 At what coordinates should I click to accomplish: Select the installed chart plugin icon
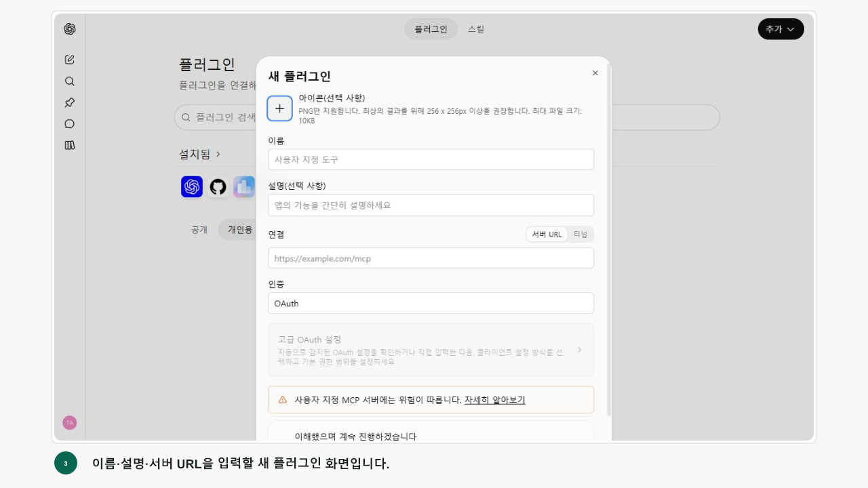pos(244,186)
